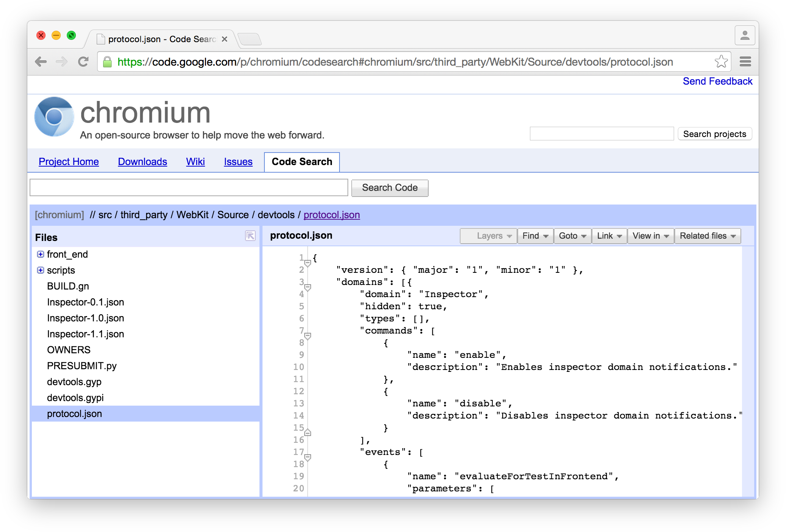Reload the page with refresh icon
This screenshot has width=786, height=532.
coord(83,61)
